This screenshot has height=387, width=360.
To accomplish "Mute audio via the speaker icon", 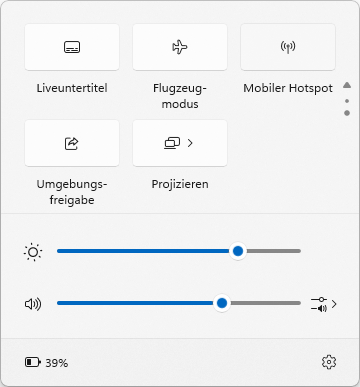I will click(x=33, y=304).
